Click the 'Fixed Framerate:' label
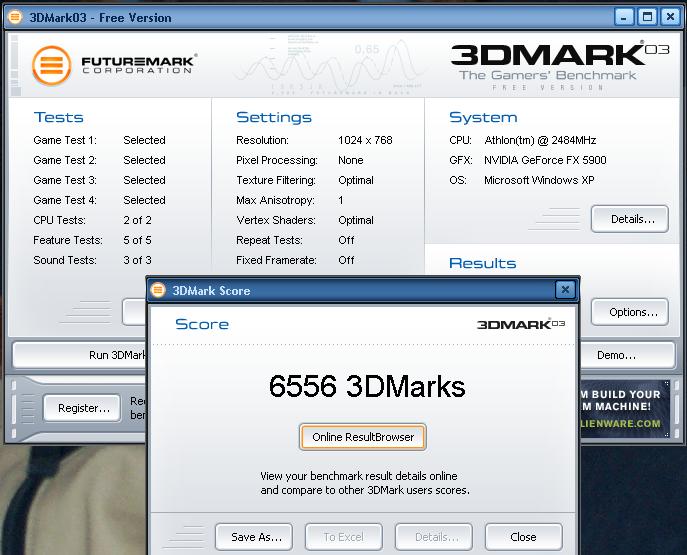Screen dimensions: 687x555 coord(276,260)
